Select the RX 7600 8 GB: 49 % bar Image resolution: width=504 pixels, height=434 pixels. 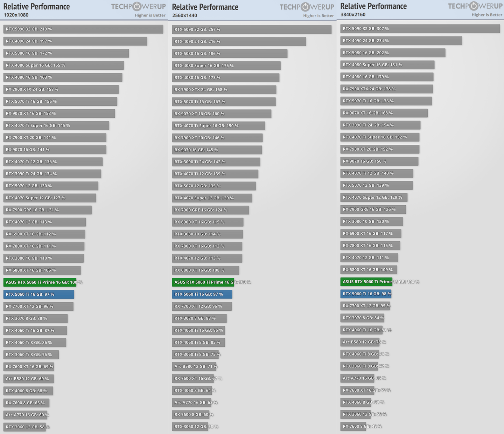coord(353,426)
